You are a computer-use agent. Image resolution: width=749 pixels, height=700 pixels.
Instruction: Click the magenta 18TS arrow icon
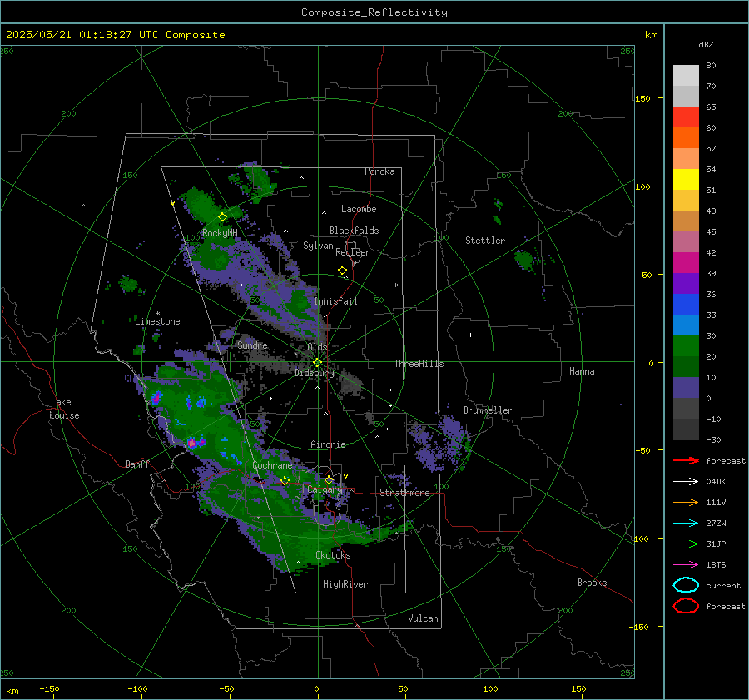click(686, 565)
